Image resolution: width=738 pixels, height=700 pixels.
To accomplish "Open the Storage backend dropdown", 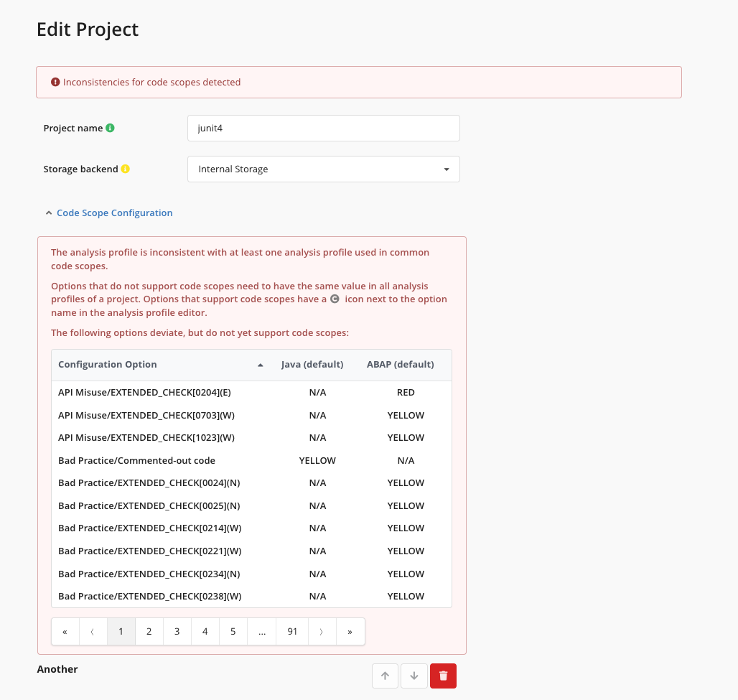I will [324, 169].
